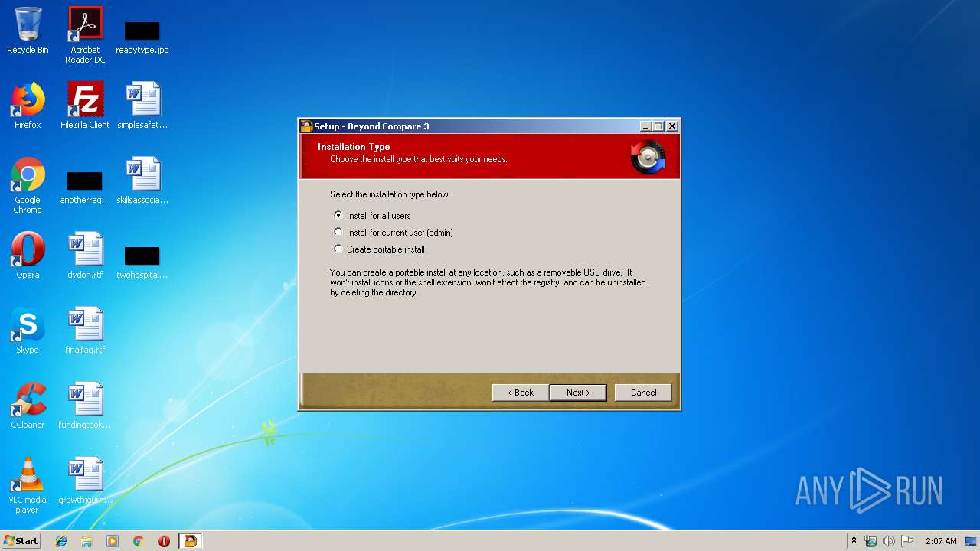The image size is (980, 551).
Task: Cancel the Beyond Compare setup
Action: point(643,393)
